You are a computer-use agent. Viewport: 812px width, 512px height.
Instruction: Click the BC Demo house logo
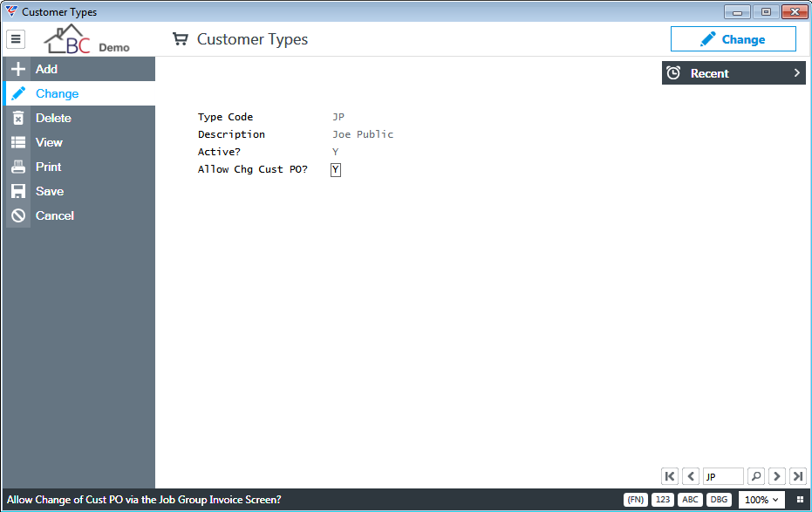tap(86, 39)
